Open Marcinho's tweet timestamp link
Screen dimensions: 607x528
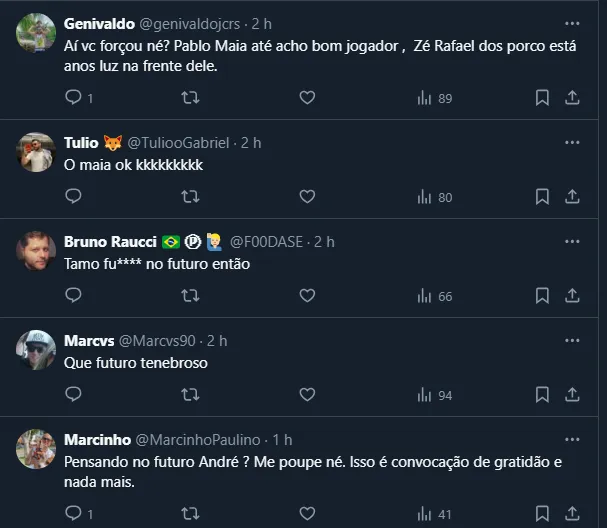(x=282, y=440)
